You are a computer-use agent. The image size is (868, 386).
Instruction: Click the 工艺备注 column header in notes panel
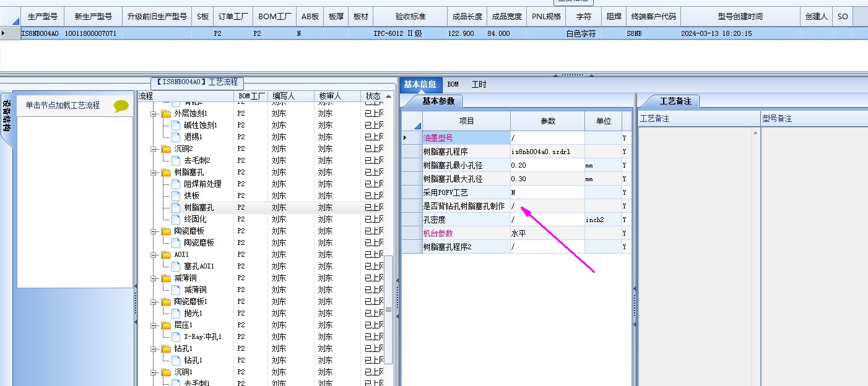[700, 118]
